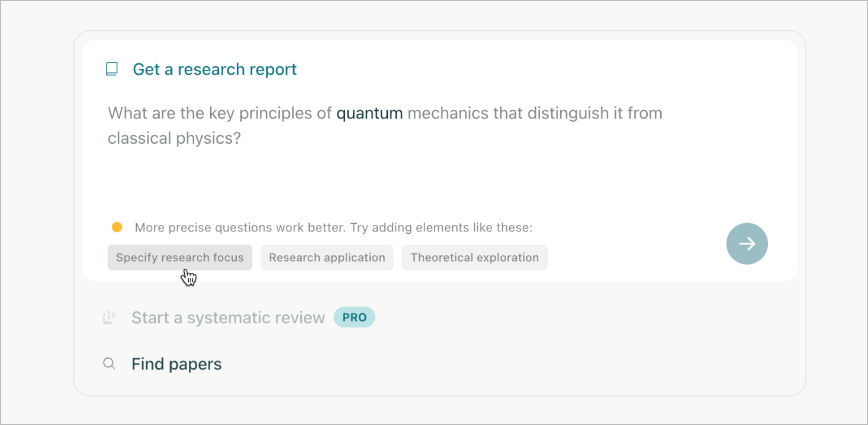The image size is (868, 425).
Task: Click the systematic review list icon
Action: click(109, 318)
